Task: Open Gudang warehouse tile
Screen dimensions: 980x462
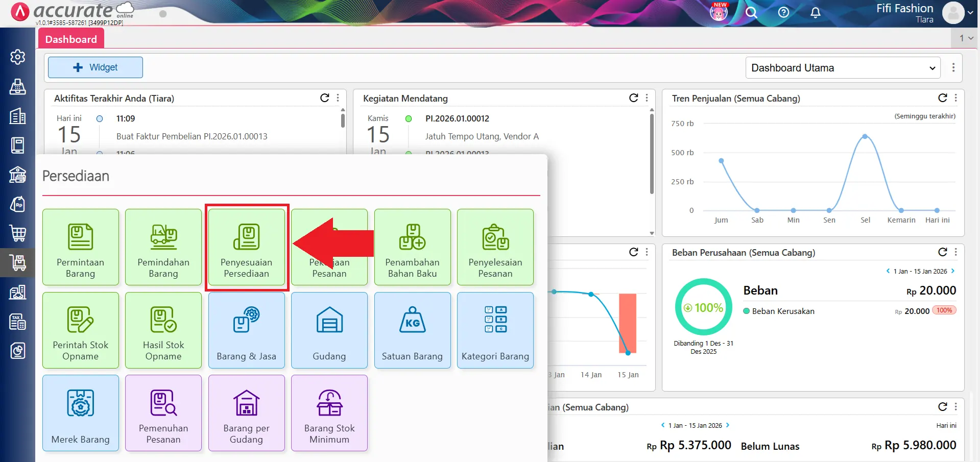Action: tap(329, 330)
